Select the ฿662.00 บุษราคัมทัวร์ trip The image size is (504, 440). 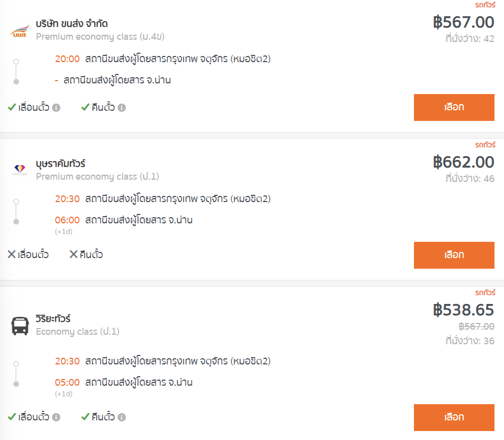pyautogui.click(x=454, y=255)
